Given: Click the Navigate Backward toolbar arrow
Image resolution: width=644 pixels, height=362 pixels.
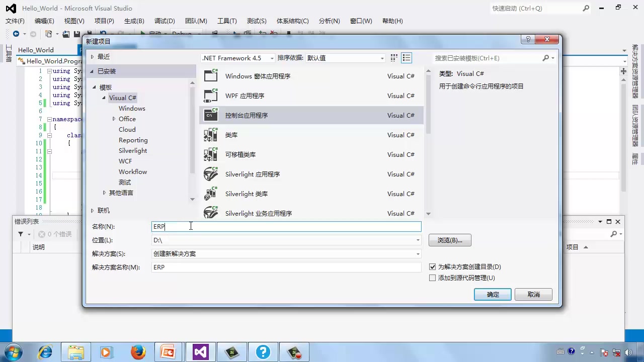Looking at the screenshot, I should click(x=16, y=34).
